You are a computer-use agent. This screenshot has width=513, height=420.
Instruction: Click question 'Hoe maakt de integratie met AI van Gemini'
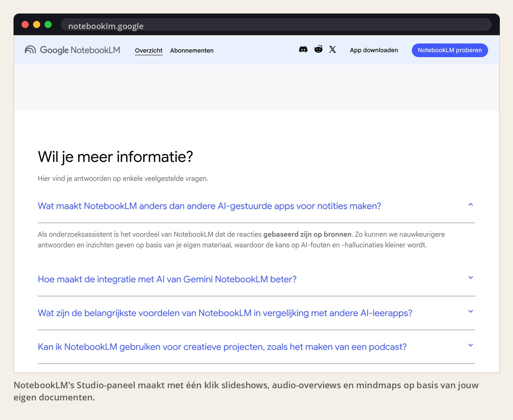click(x=167, y=279)
